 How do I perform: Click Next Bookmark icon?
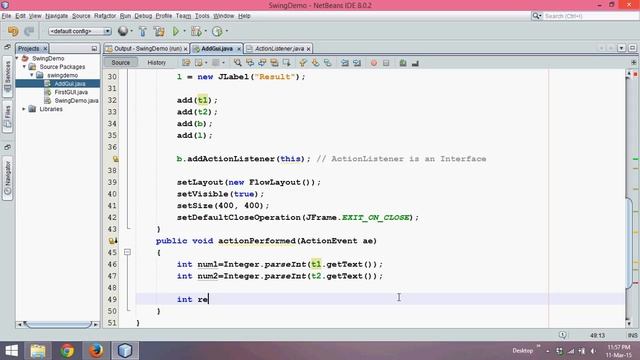tap(315, 63)
